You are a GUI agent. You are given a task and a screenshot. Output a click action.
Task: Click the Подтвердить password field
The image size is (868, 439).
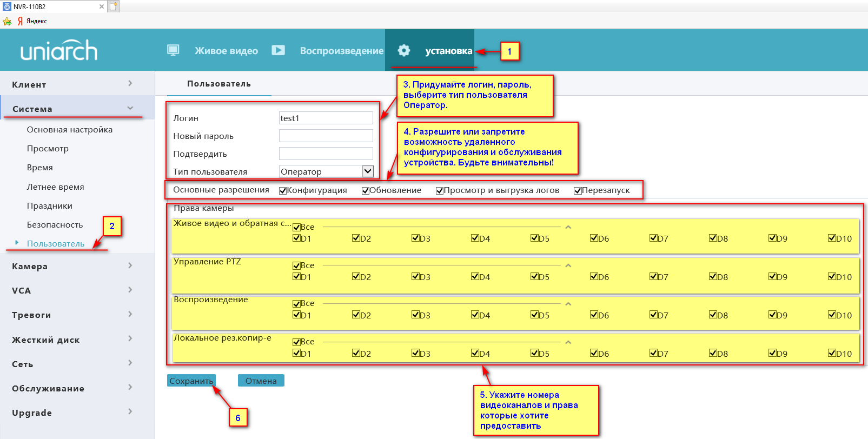[326, 154]
